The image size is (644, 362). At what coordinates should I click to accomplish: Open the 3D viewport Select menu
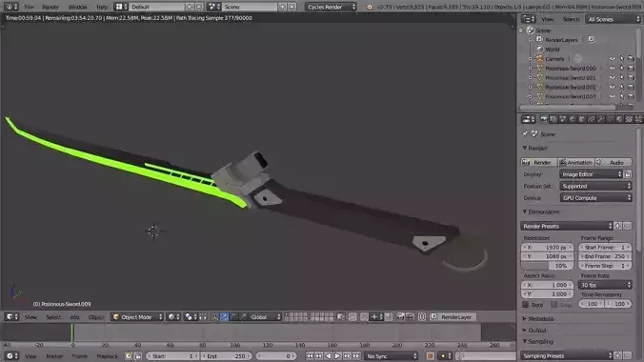(53, 317)
